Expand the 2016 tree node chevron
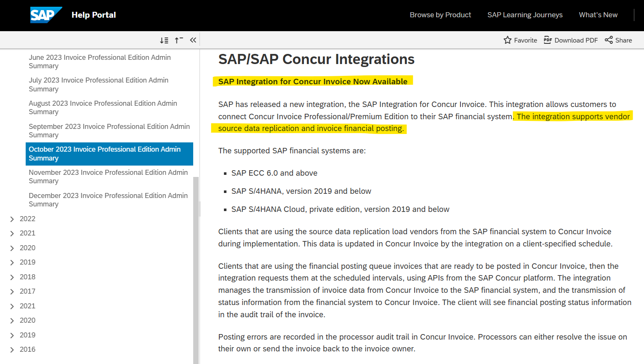 click(12, 350)
